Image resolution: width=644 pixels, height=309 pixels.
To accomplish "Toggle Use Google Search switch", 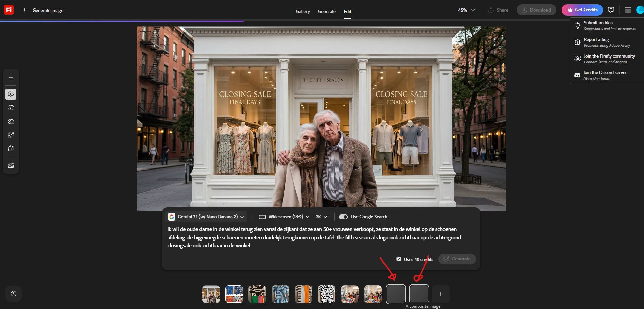I will pyautogui.click(x=343, y=217).
